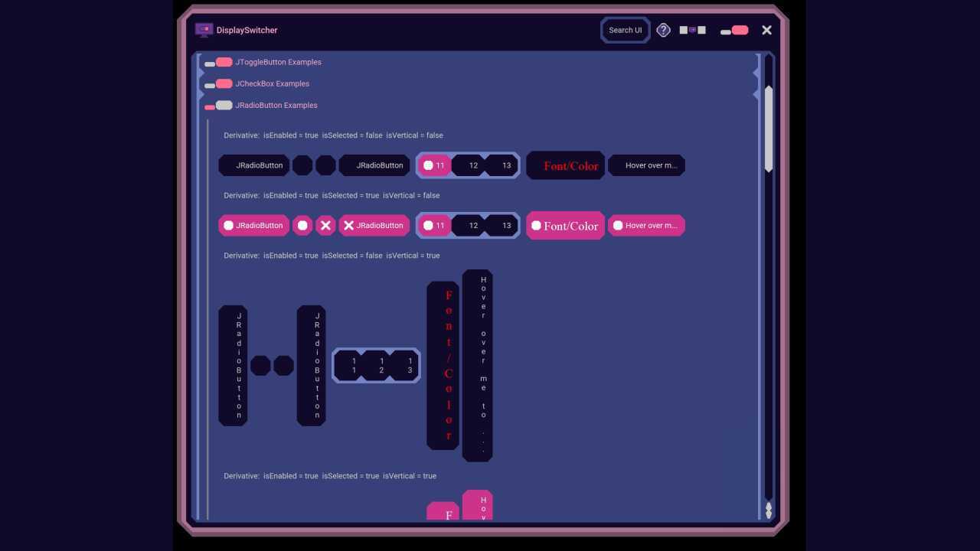Click the JToggleButton Examples label text
980x551 pixels.
pos(278,62)
